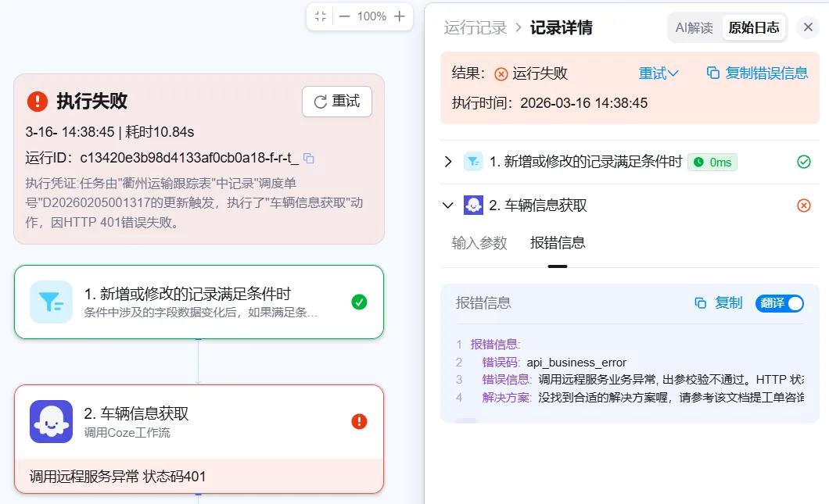
Task: Click the red 执行失败 alert icon
Action: 38,101
